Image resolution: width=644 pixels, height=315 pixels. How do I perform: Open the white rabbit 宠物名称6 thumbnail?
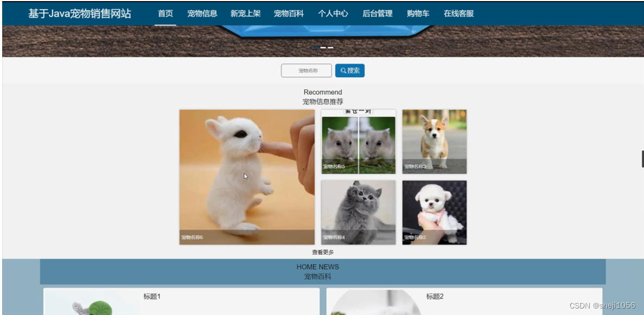(247, 176)
